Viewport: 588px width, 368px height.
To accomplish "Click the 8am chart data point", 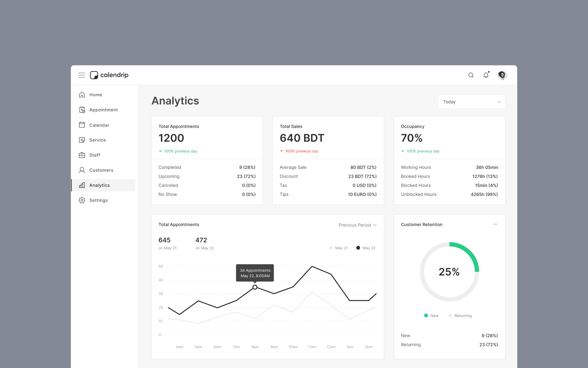I will click(255, 287).
